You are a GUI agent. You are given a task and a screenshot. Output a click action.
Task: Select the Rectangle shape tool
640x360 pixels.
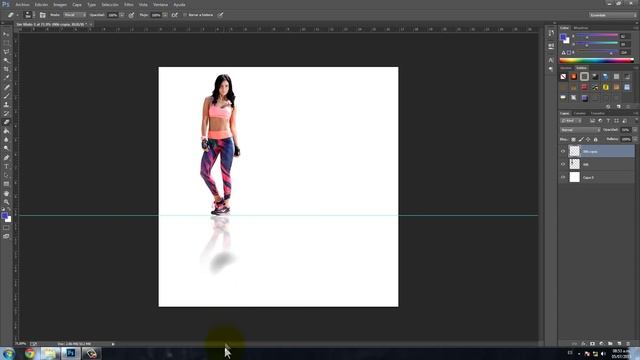coord(6,184)
